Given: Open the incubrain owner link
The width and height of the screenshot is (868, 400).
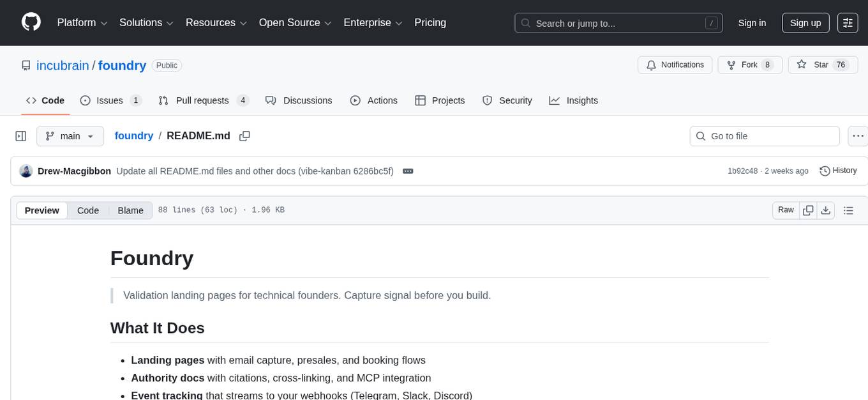Looking at the screenshot, I should (63, 65).
